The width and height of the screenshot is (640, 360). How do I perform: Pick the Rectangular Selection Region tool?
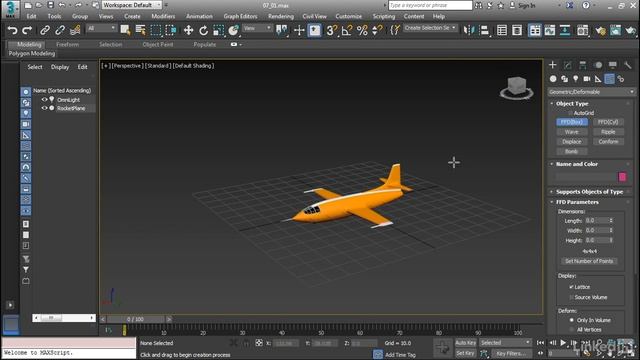click(x=156, y=30)
